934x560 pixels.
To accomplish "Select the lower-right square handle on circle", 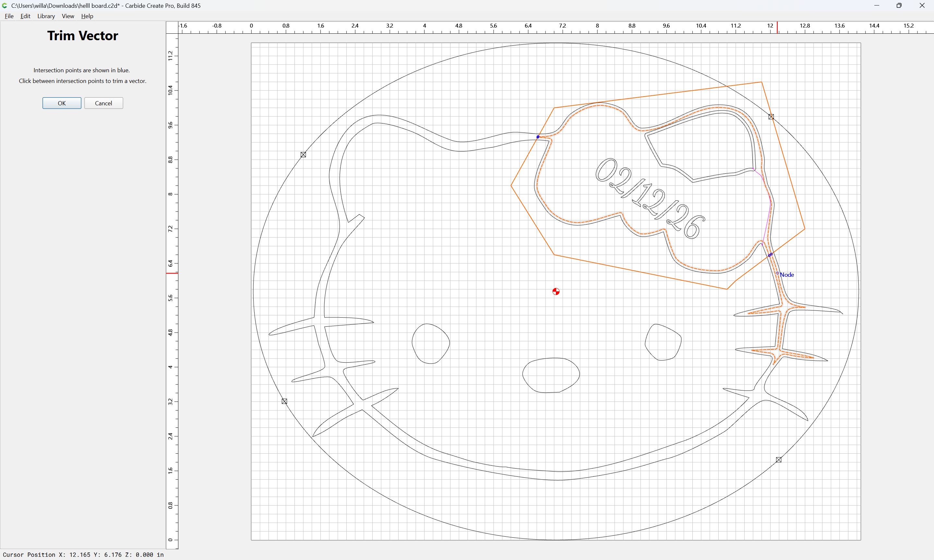I will pos(778,460).
